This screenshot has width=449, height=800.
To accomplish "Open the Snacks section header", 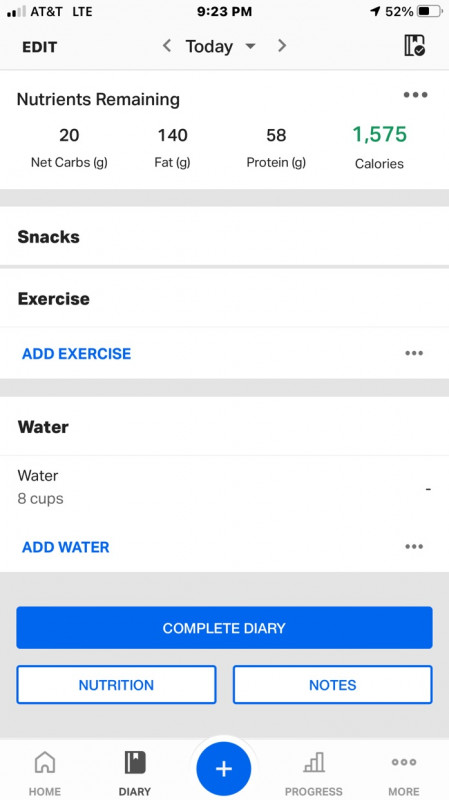I will [x=224, y=237].
